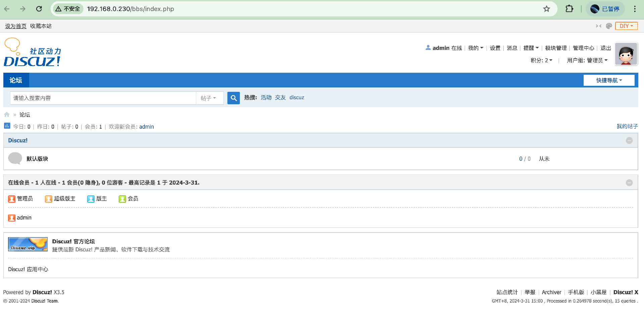Expand the 我的 menu
644x319 pixels.
[475, 48]
